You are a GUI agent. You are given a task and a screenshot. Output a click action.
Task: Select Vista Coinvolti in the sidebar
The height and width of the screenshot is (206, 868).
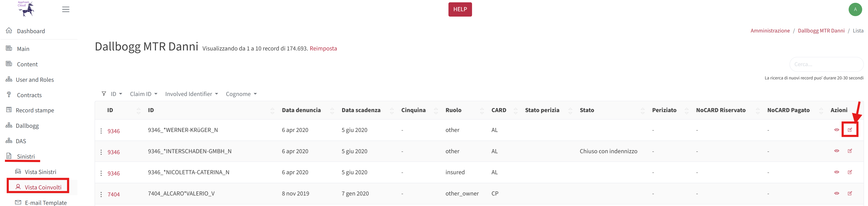pyautogui.click(x=43, y=187)
